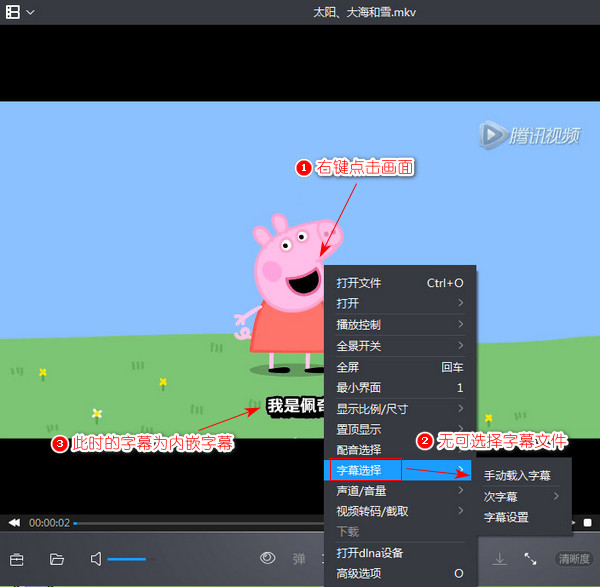Click the chevron on 显示比例/尺寸 row

coord(461,408)
